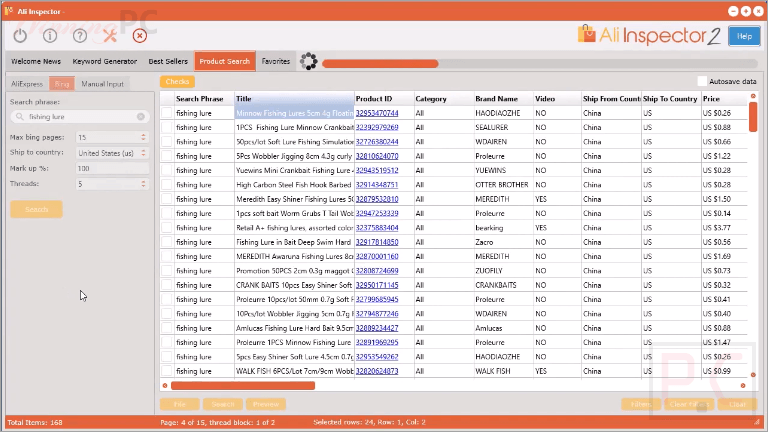Check the row for Yuewins Mini Crankbait
The image size is (768, 432).
(x=167, y=170)
